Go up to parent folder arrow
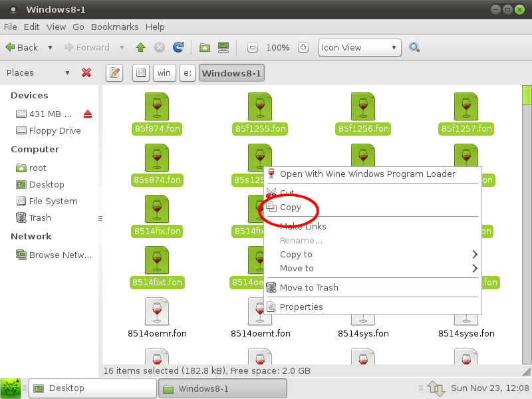This screenshot has width=532, height=399. point(140,47)
